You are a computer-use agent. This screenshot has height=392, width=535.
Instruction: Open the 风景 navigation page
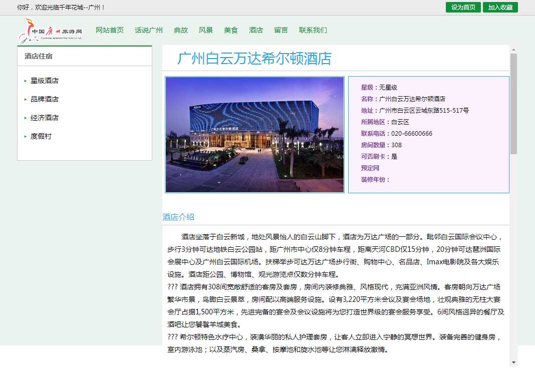pyautogui.click(x=206, y=30)
